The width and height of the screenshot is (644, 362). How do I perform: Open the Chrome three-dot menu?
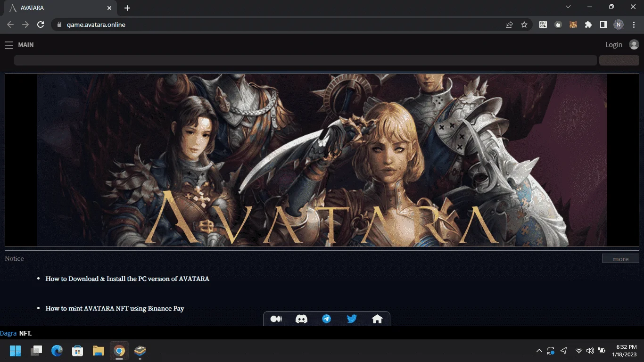[x=634, y=25]
